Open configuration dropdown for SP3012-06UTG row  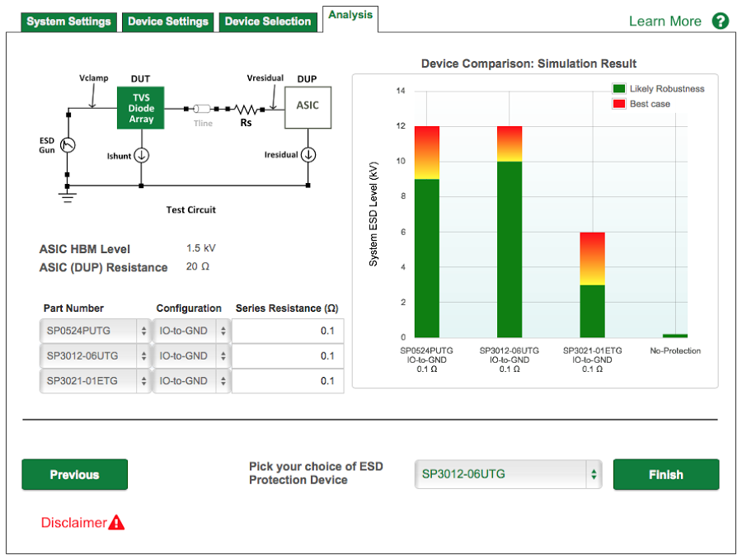pyautogui.click(x=191, y=356)
